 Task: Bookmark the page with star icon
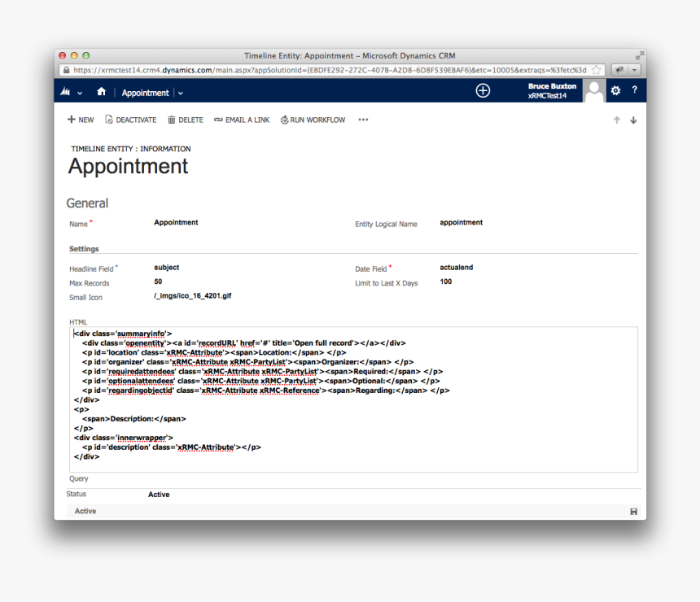(596, 70)
